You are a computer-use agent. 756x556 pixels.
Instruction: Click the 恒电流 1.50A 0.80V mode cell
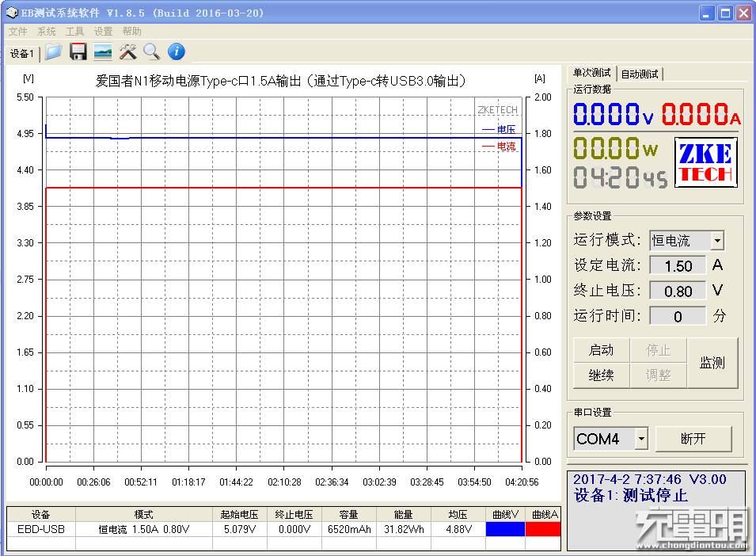click(x=143, y=529)
